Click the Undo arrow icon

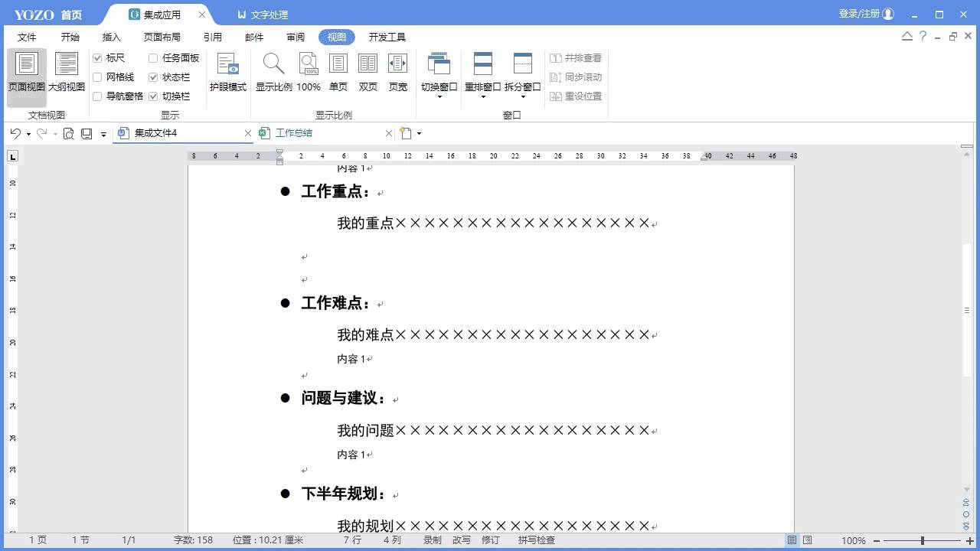[15, 133]
